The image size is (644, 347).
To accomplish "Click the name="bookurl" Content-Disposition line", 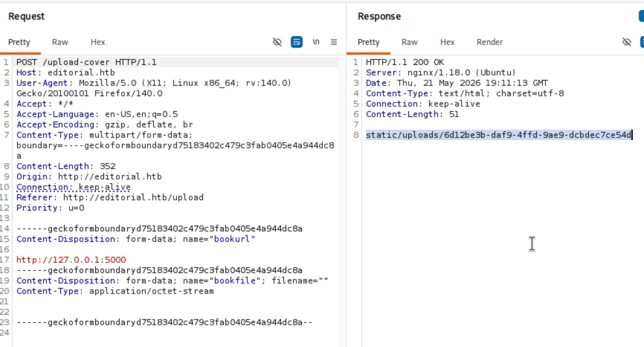I will 136,239.
